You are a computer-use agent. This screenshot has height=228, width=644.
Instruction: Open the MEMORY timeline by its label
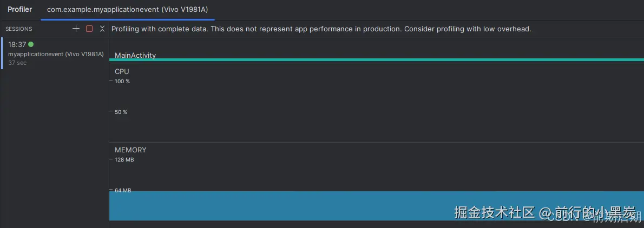point(130,150)
